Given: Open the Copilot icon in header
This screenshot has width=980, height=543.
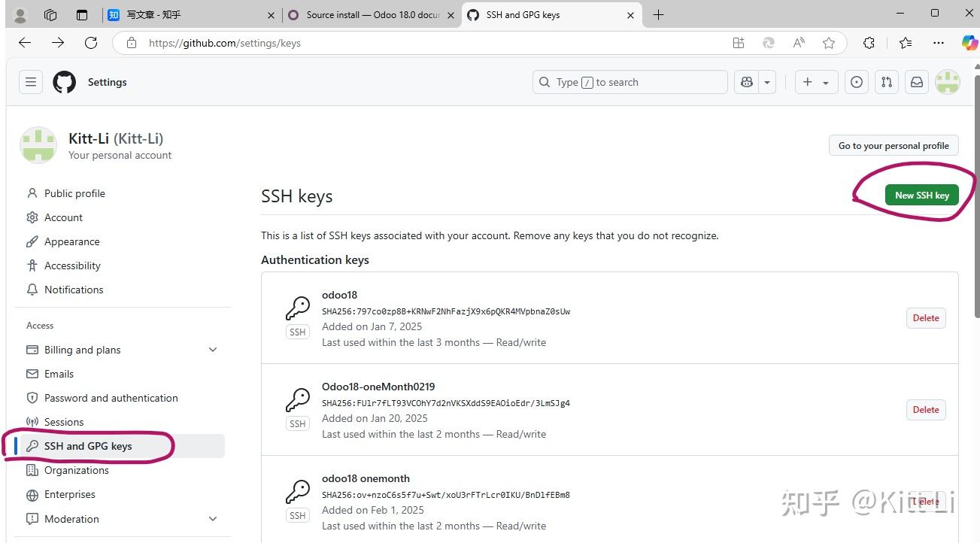Looking at the screenshot, I should [x=747, y=82].
